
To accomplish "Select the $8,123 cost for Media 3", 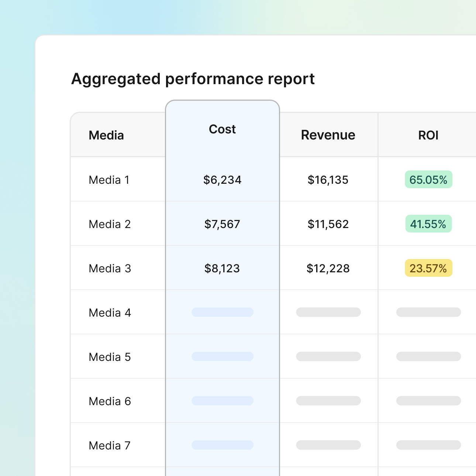I will 221,268.
